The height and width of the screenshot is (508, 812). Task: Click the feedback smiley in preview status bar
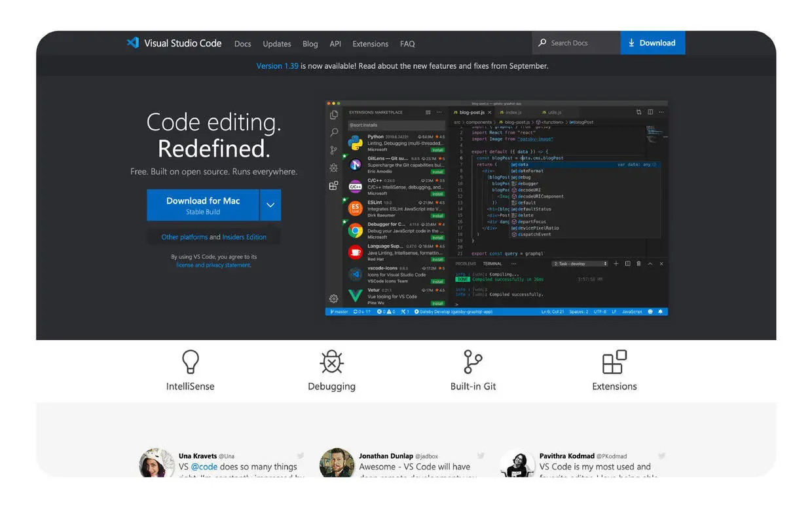(x=650, y=311)
